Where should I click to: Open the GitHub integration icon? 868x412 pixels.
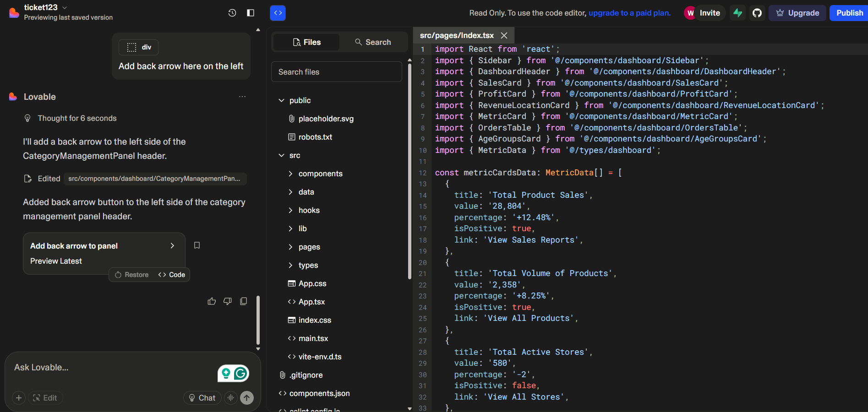point(757,13)
